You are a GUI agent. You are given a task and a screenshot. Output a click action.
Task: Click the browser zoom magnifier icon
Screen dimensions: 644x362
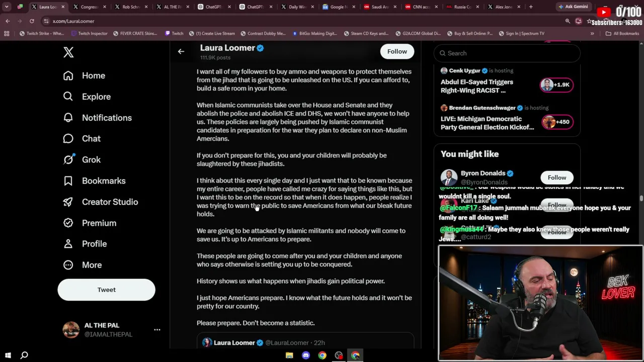[568, 21]
